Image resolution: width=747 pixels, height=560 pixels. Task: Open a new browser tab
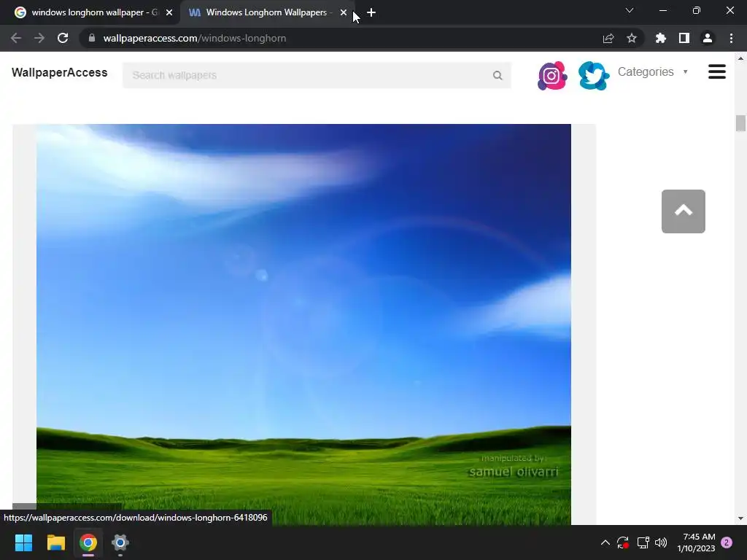371,13
